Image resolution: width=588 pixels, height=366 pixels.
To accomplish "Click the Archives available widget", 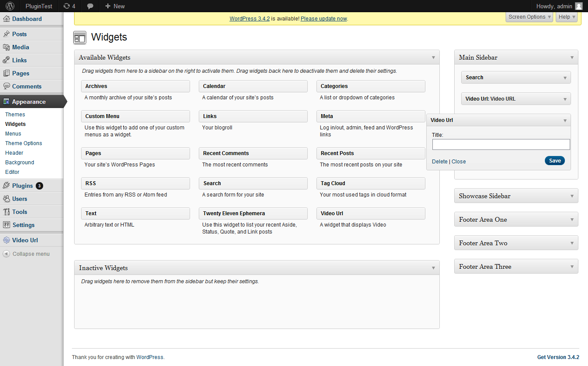I will coord(136,86).
